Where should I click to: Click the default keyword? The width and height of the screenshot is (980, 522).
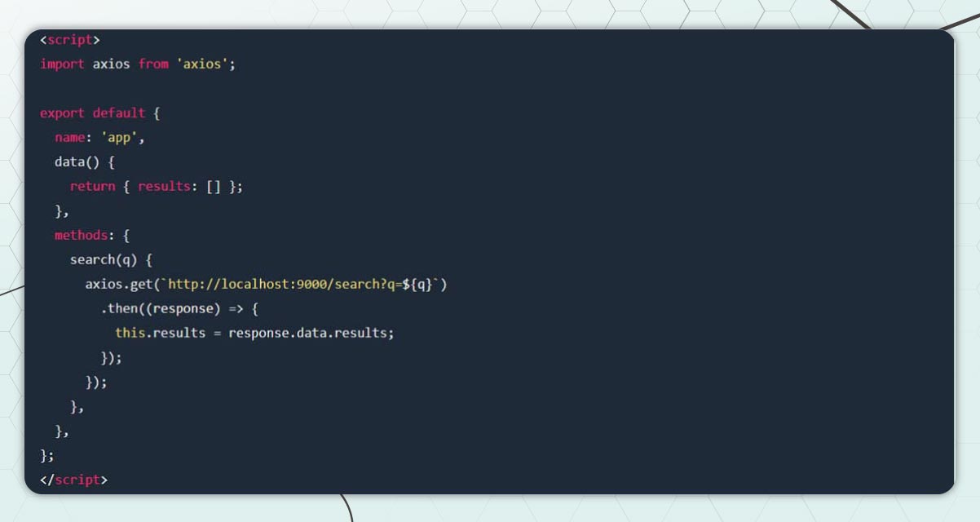[x=119, y=113]
